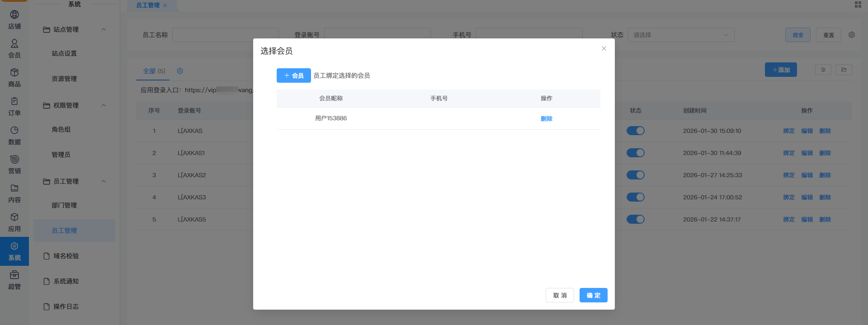Click the 搜索 button
Image resolution: width=868 pixels, height=325 pixels.
798,35
